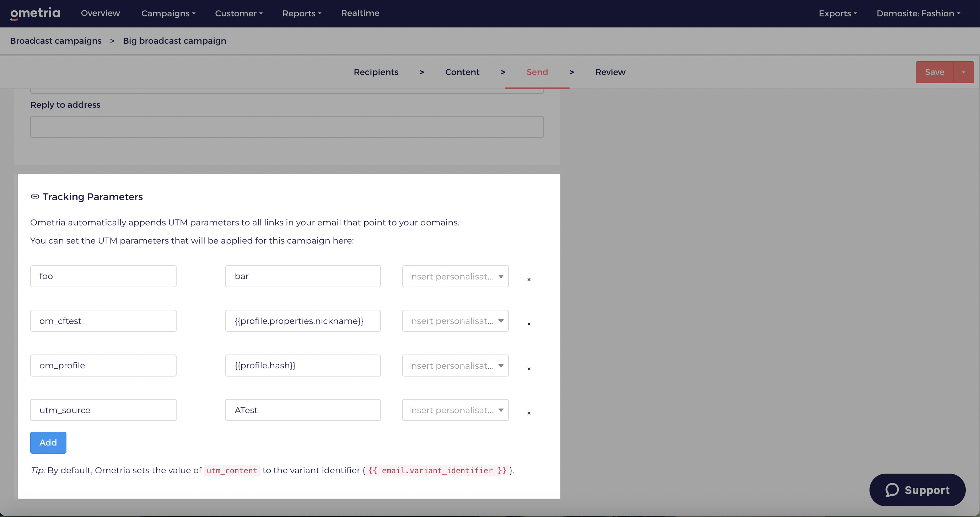Open personalisation dropdown for foo row
This screenshot has height=517, width=980.
coord(456,276)
